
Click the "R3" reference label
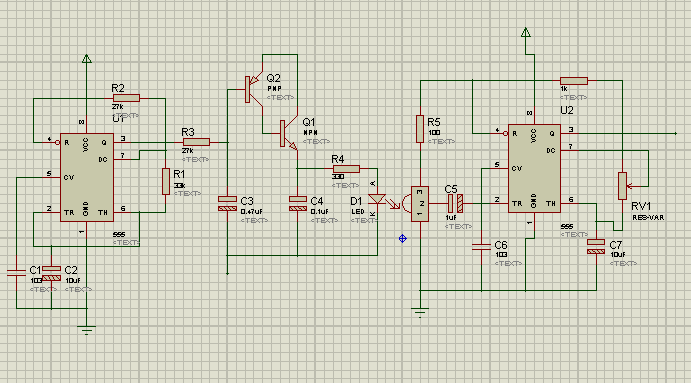[x=188, y=132]
